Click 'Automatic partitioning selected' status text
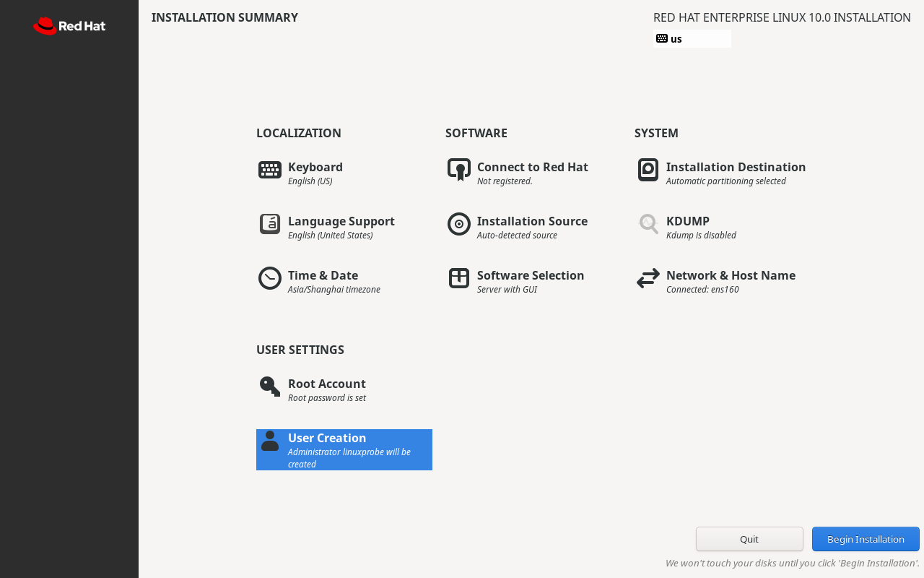924x578 pixels. [726, 181]
